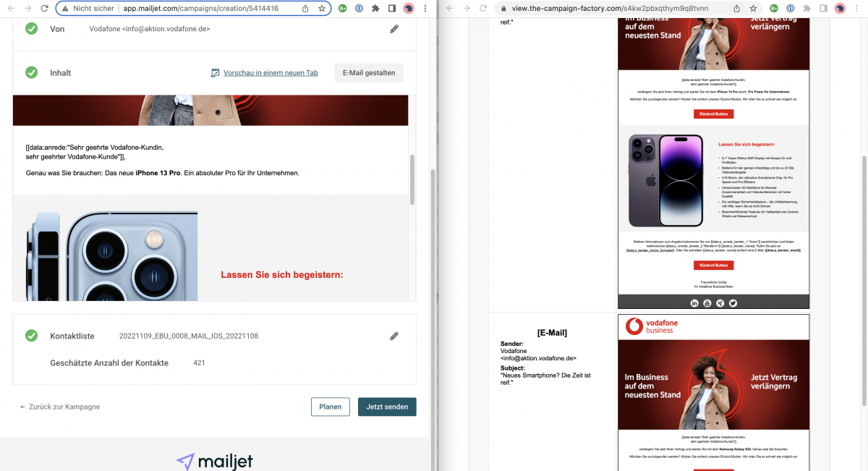Open the profile avatar in campaign-factory window

coord(840,9)
